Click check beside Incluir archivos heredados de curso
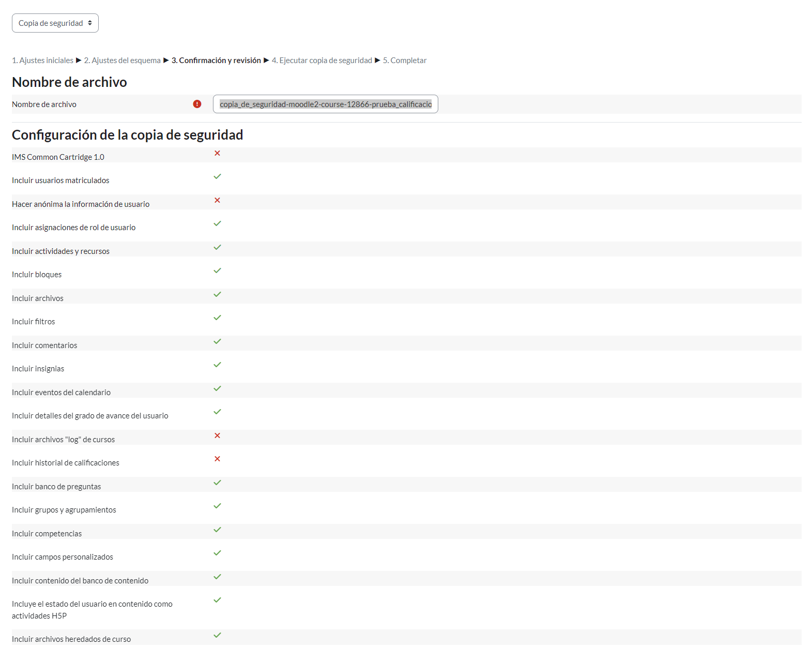812x647 pixels. [217, 635]
